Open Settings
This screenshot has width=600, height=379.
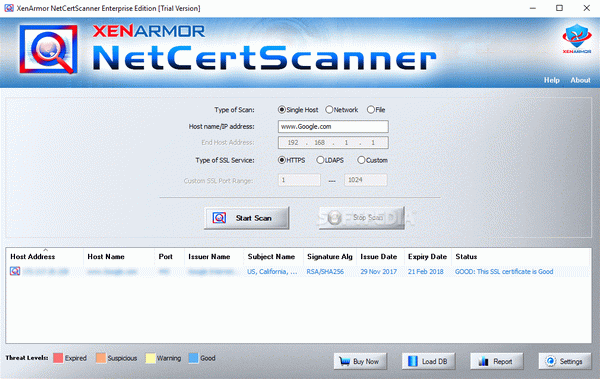tap(565, 361)
